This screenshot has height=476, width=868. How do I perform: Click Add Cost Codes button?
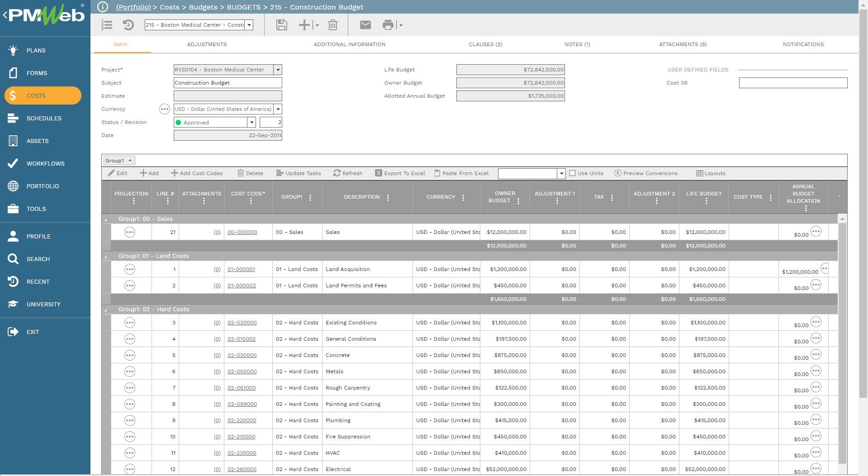tap(197, 173)
